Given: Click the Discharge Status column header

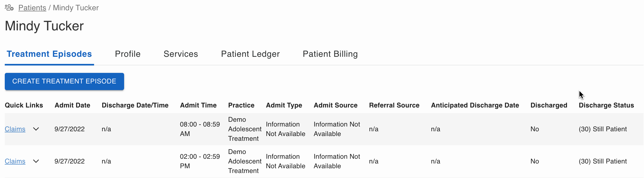Looking at the screenshot, I should 606,105.
